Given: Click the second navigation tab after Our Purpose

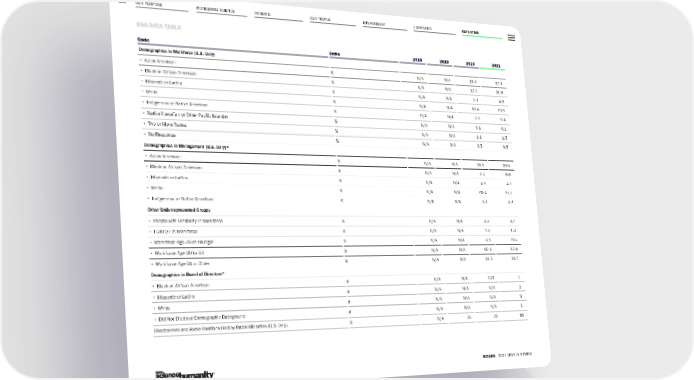Looking at the screenshot, I should pyautogui.click(x=262, y=14).
